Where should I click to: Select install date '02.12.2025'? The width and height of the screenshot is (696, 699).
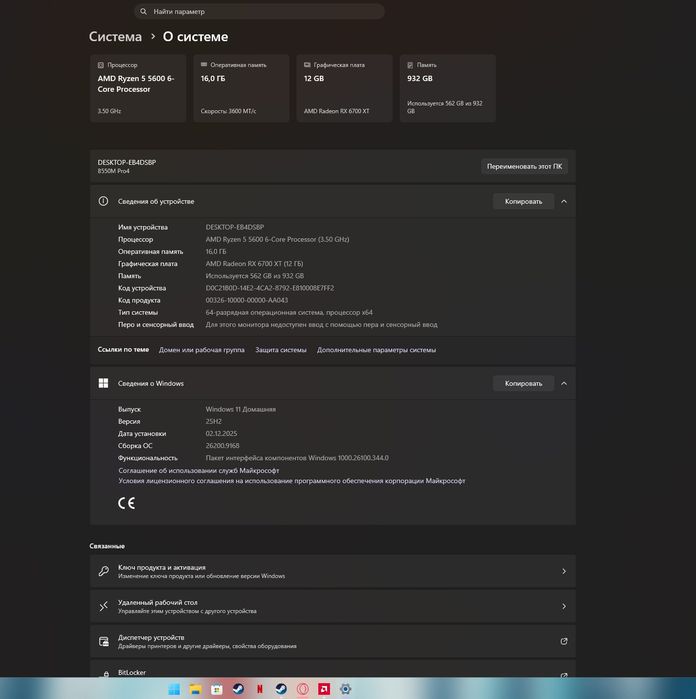pos(221,434)
